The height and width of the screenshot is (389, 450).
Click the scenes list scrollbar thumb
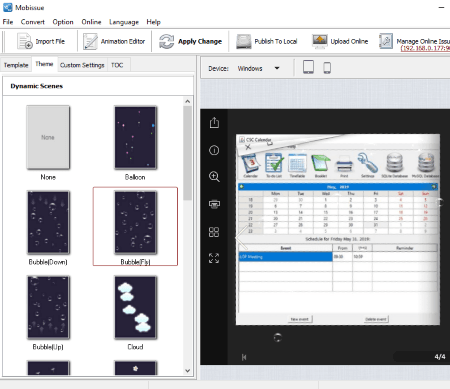pos(188,153)
